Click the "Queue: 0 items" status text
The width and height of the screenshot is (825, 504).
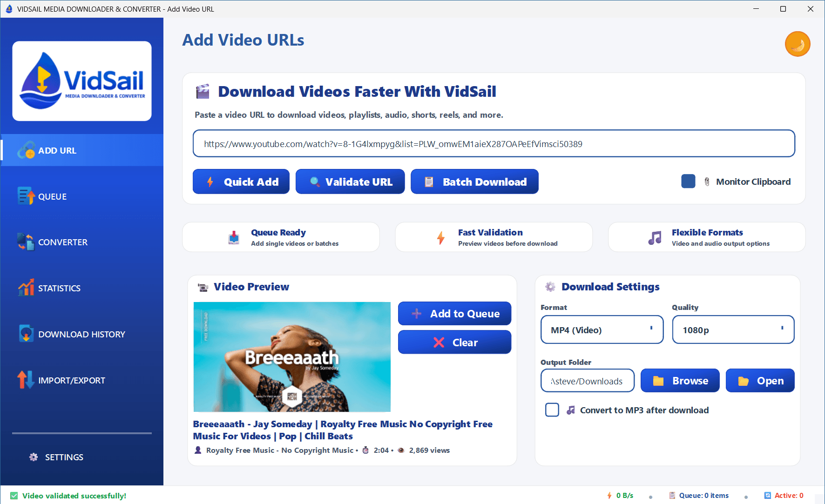click(x=704, y=496)
